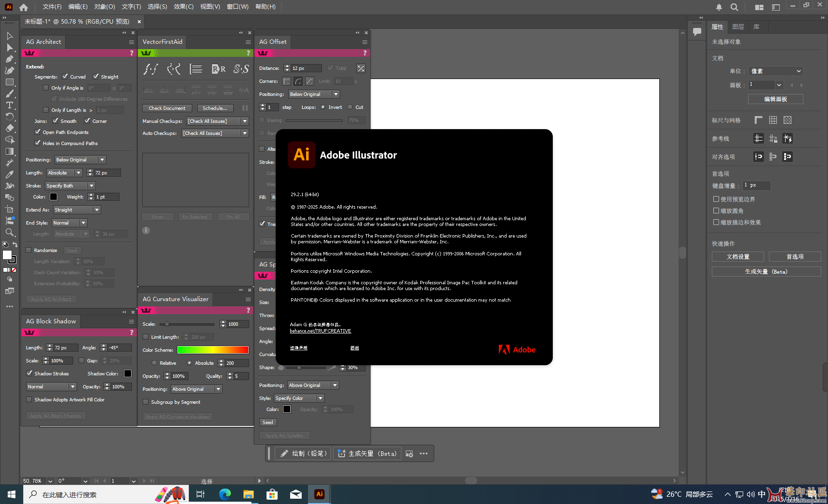Viewport: 828px width, 504px height.
Task: Open behance.net/TRUFCREATIVE link
Action: [321, 331]
